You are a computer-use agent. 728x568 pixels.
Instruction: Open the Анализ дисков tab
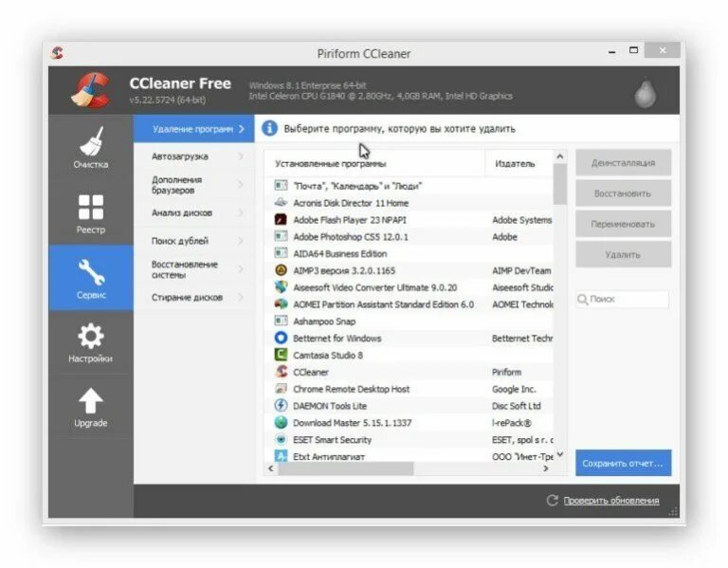click(x=194, y=212)
